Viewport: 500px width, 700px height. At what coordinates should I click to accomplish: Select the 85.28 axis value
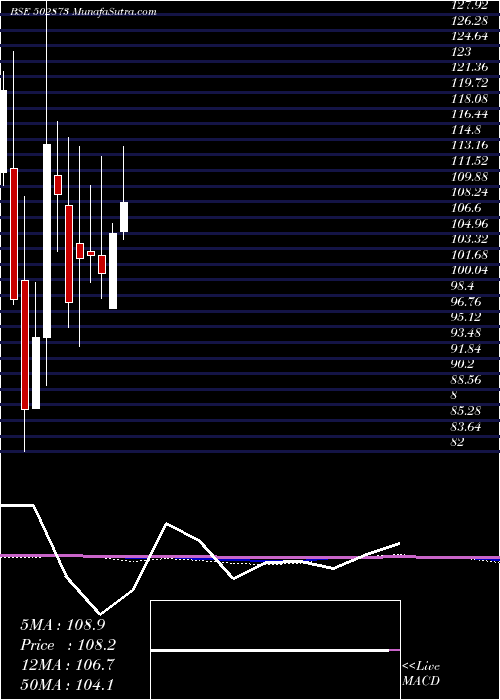[x=467, y=411]
